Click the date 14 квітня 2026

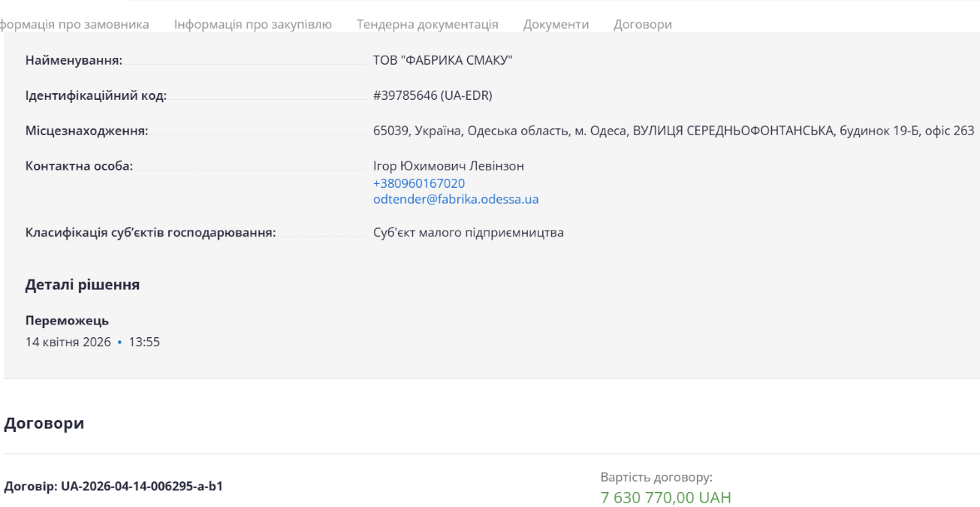coord(68,343)
